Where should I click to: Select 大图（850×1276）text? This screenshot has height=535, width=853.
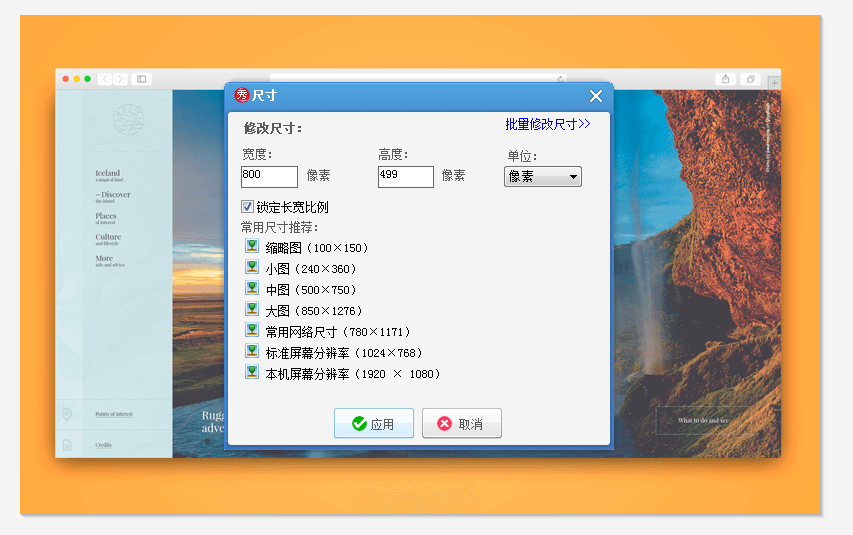click(314, 311)
